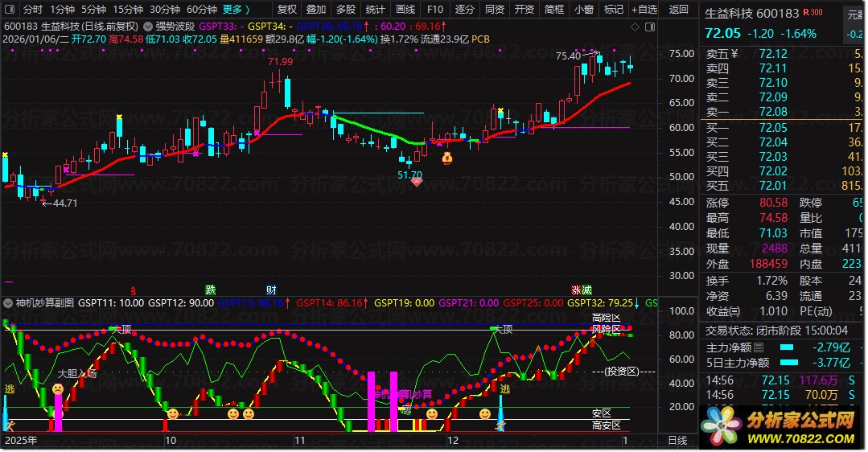This screenshot has width=868, height=452.
Task: Open 小窗 mini window
Action: 583,10
